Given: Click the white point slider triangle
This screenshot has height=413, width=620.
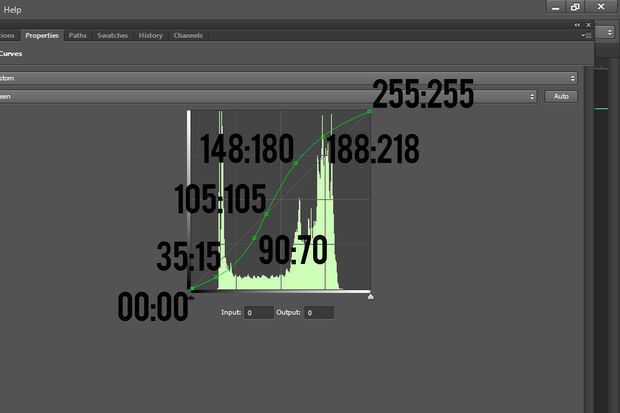Looking at the screenshot, I should [x=370, y=296].
